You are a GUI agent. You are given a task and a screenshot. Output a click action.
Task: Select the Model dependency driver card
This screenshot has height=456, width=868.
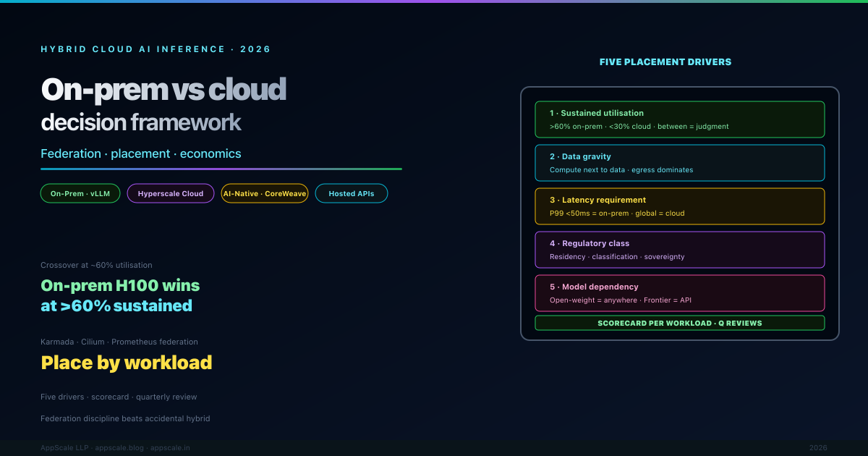point(679,293)
